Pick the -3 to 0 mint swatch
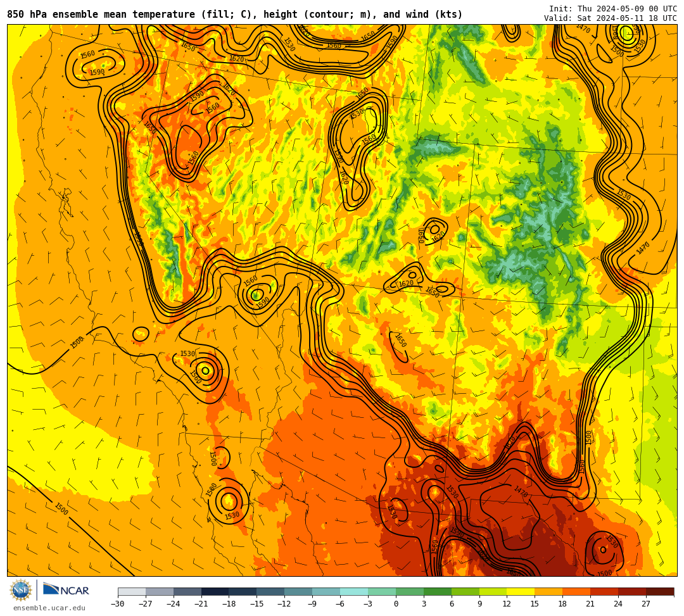This screenshot has height=616, width=684. pyautogui.click(x=382, y=591)
